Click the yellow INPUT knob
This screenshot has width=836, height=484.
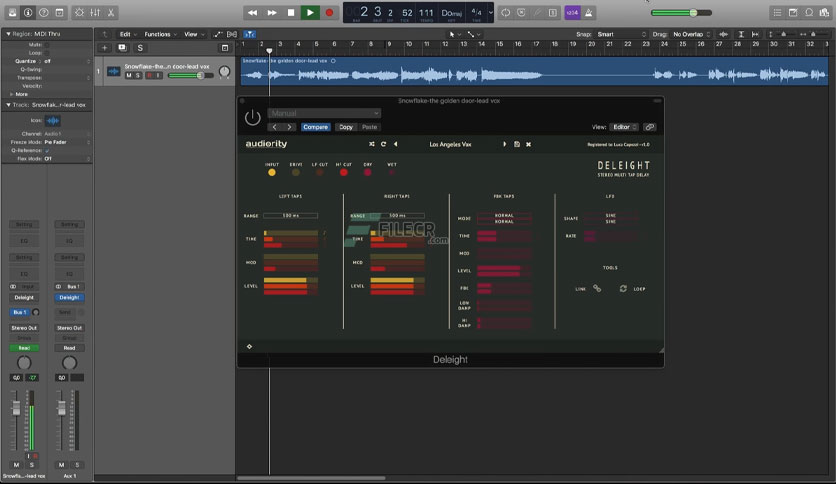coord(272,172)
